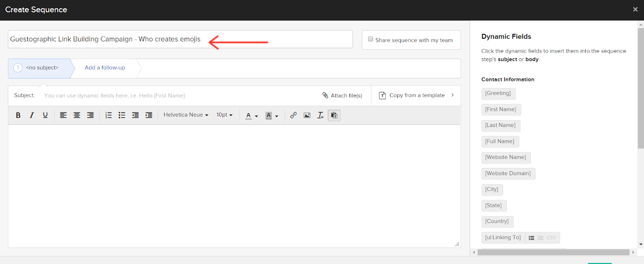
Task: Open the text color picker arrow
Action: (x=256, y=116)
